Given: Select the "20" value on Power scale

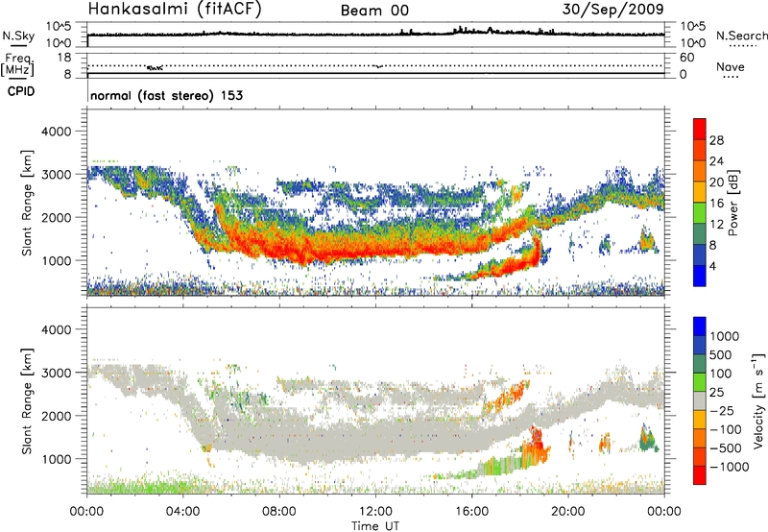Looking at the screenshot, I should (x=716, y=182).
